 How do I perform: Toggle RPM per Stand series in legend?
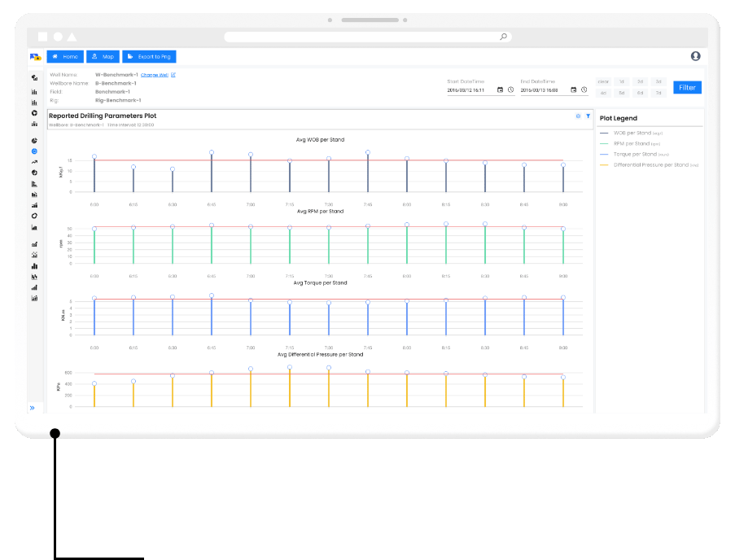630,144
